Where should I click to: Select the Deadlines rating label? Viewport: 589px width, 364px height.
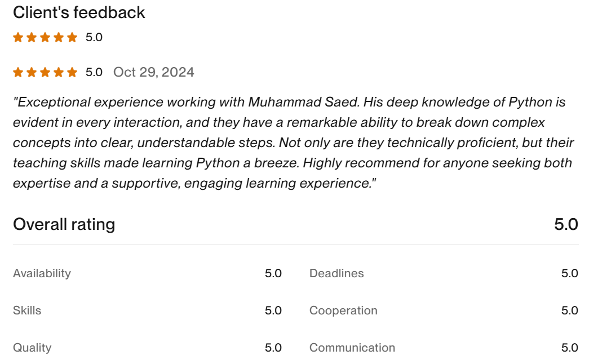pos(336,273)
